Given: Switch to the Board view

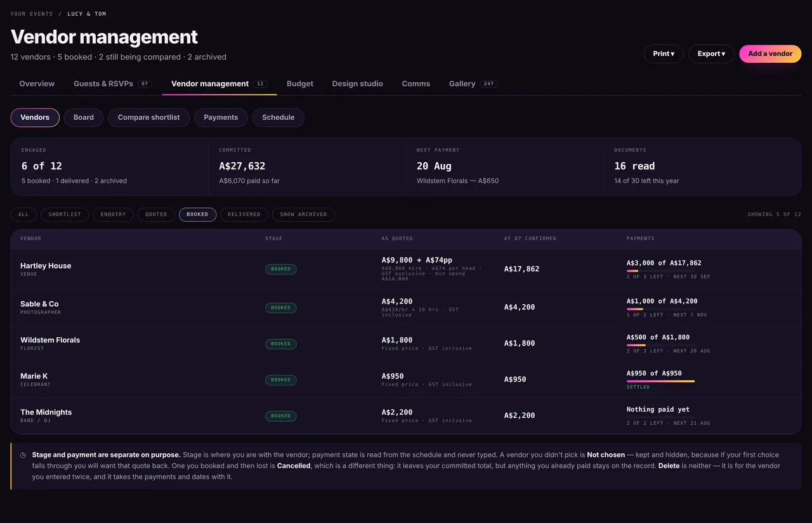Looking at the screenshot, I should [84, 117].
